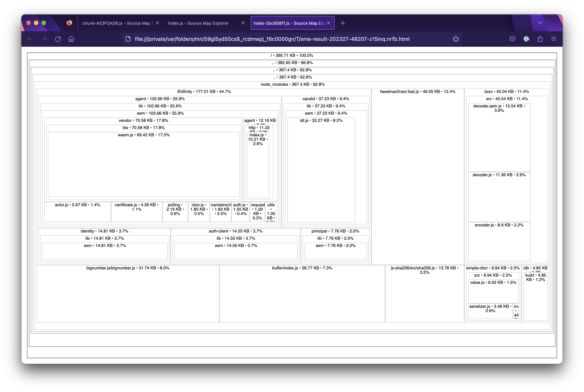584x392 pixels.
Task: Select the polling 2.19 KB block
Action: click(175, 212)
